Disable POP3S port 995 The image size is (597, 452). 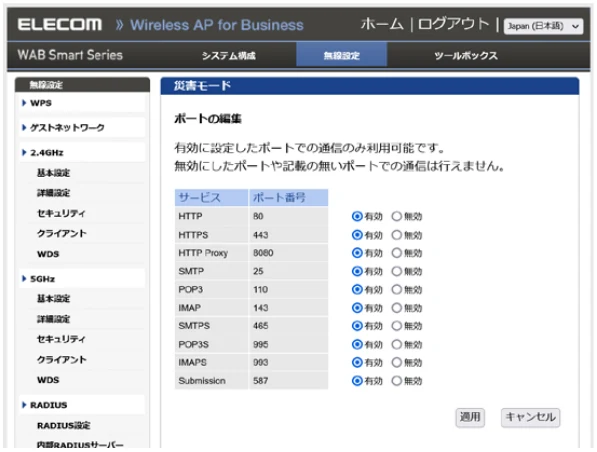397,344
